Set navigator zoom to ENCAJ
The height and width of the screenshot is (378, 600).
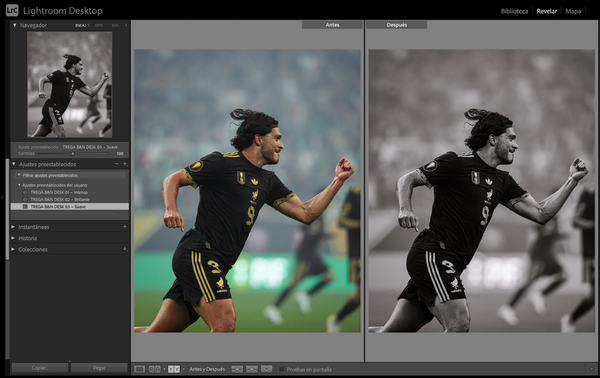tap(80, 25)
